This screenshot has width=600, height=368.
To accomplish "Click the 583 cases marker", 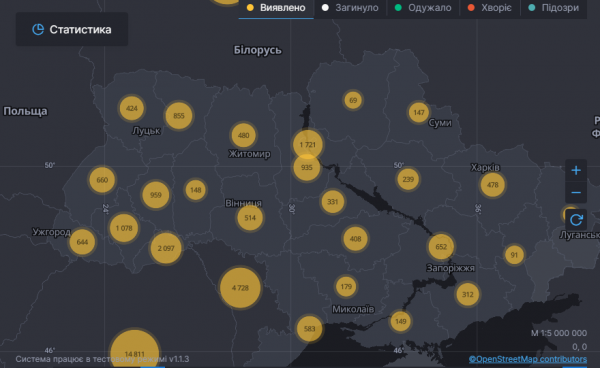I will click(309, 329).
